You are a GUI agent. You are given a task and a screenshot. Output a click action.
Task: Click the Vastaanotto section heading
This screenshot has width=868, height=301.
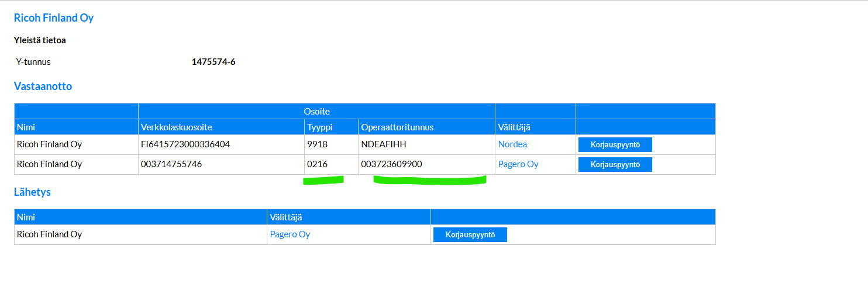(x=43, y=87)
